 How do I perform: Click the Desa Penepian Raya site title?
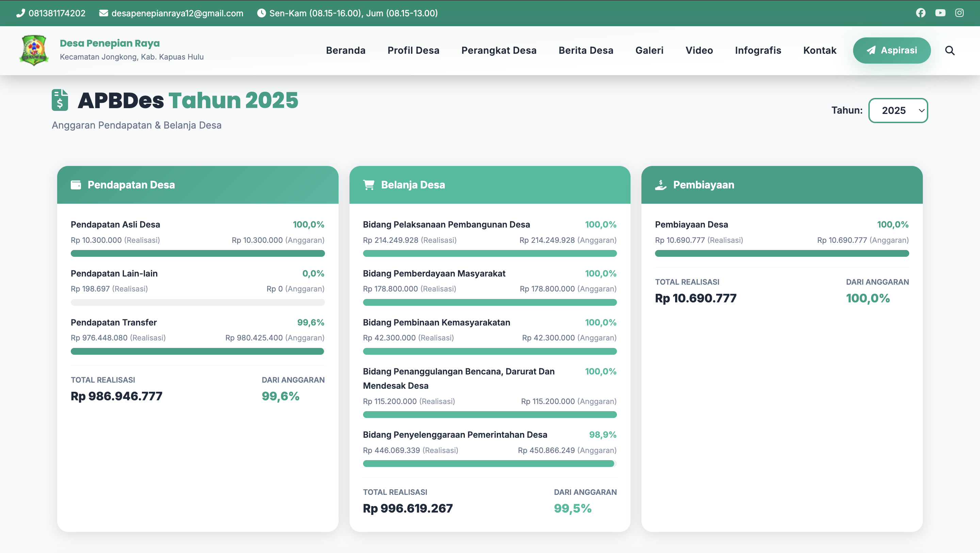(110, 43)
